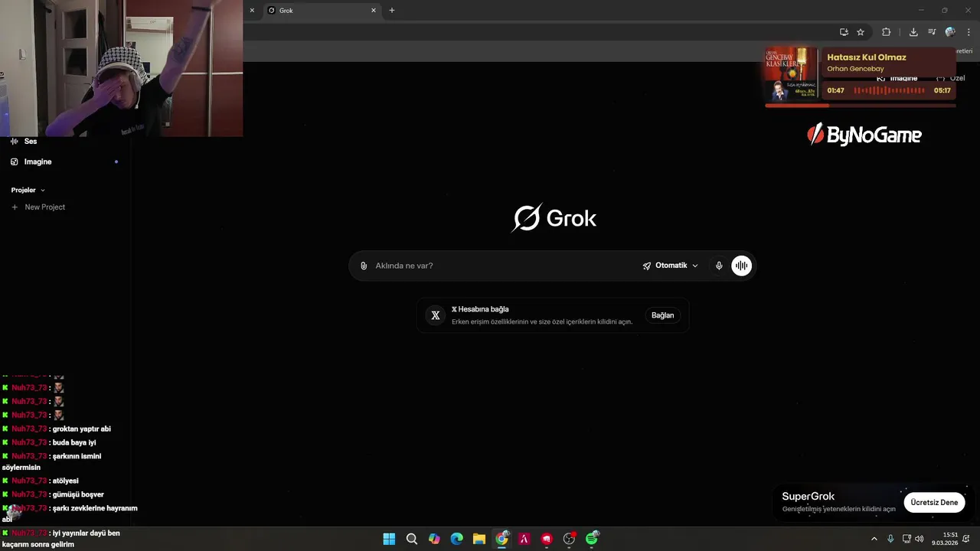
Task: Bookmark this page with the star icon
Action: tap(861, 32)
